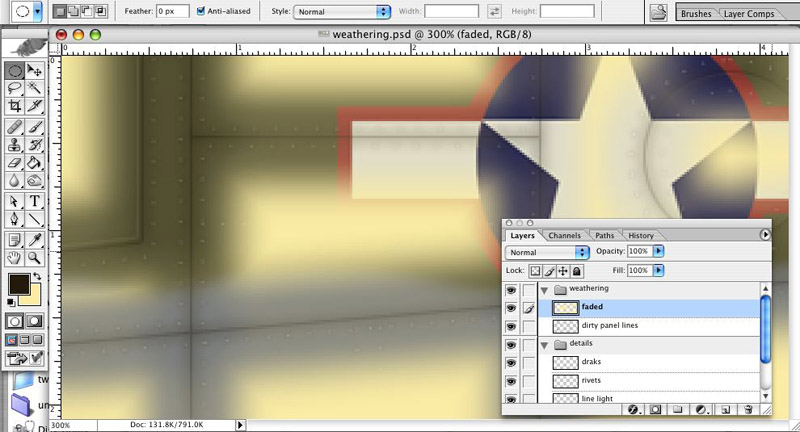This screenshot has height=432, width=800.
Task: Open the Style dropdown in options bar
Action: 342,12
